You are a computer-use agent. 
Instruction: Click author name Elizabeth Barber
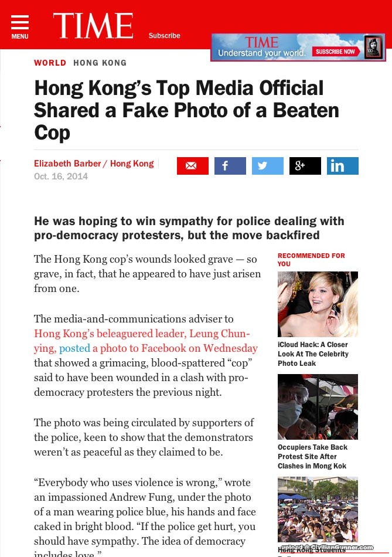click(x=67, y=164)
